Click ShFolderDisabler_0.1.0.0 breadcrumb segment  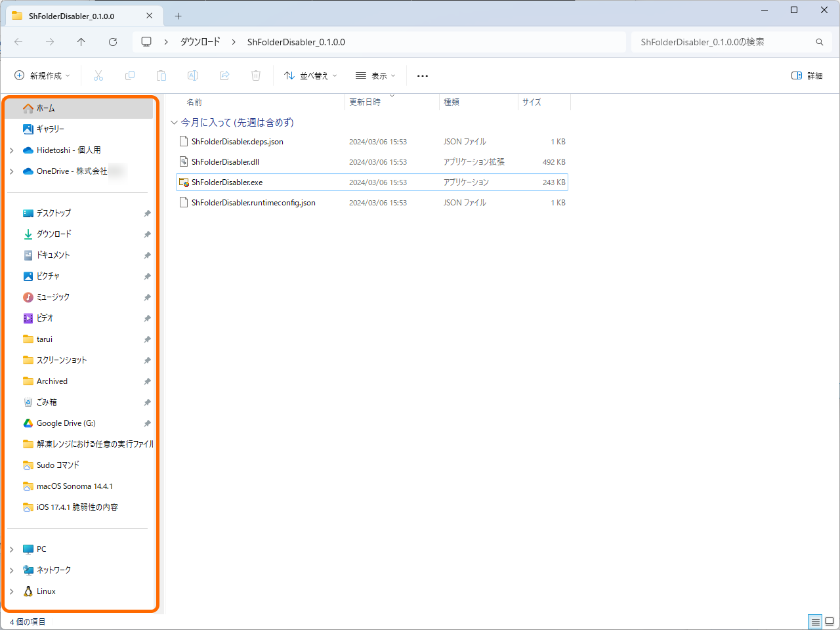coord(296,42)
